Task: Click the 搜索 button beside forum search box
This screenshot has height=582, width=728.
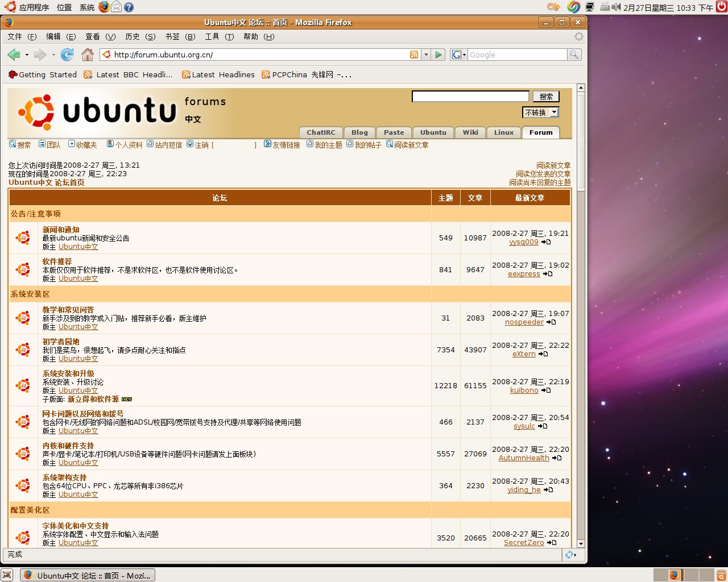Action: click(x=546, y=97)
